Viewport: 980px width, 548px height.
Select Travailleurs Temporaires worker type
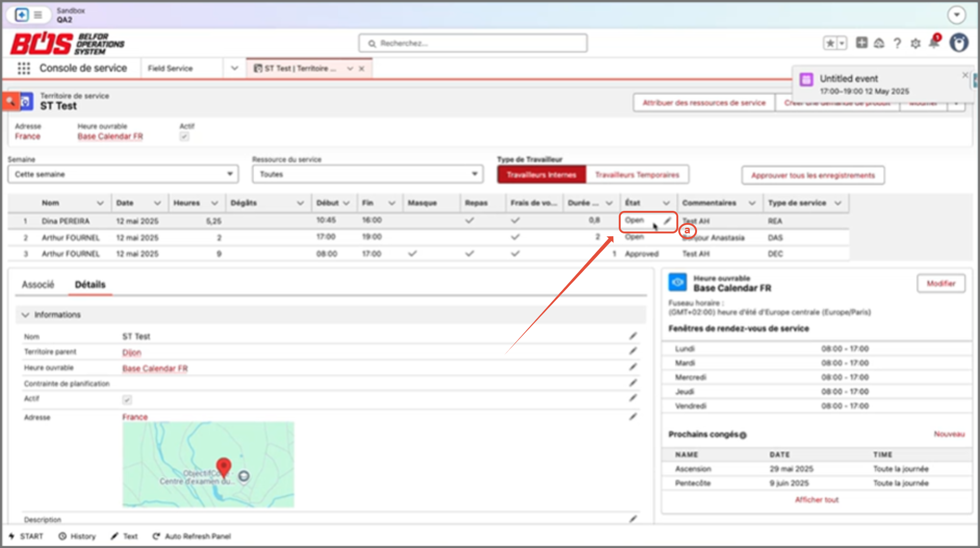click(x=637, y=175)
